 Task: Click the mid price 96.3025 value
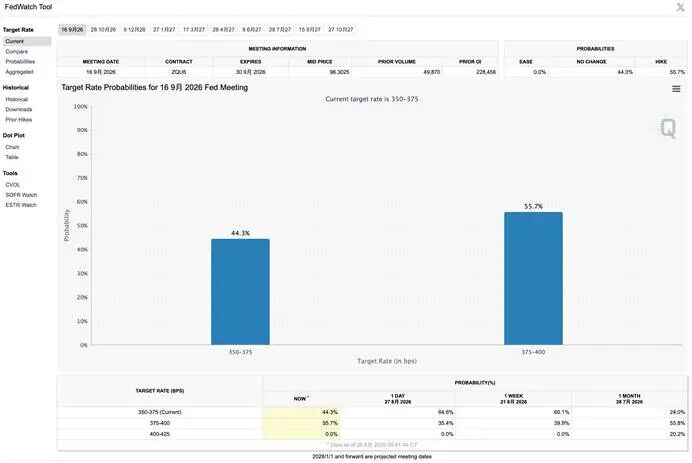(339, 72)
